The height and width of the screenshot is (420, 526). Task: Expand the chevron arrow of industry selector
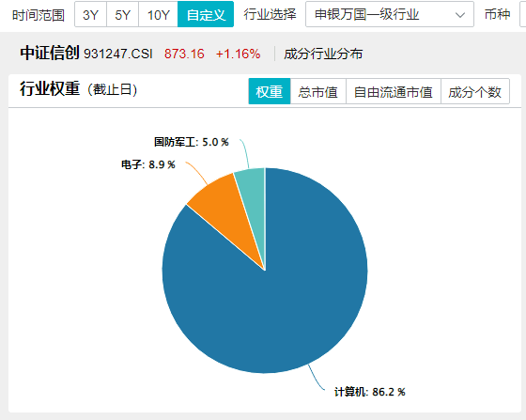460,15
